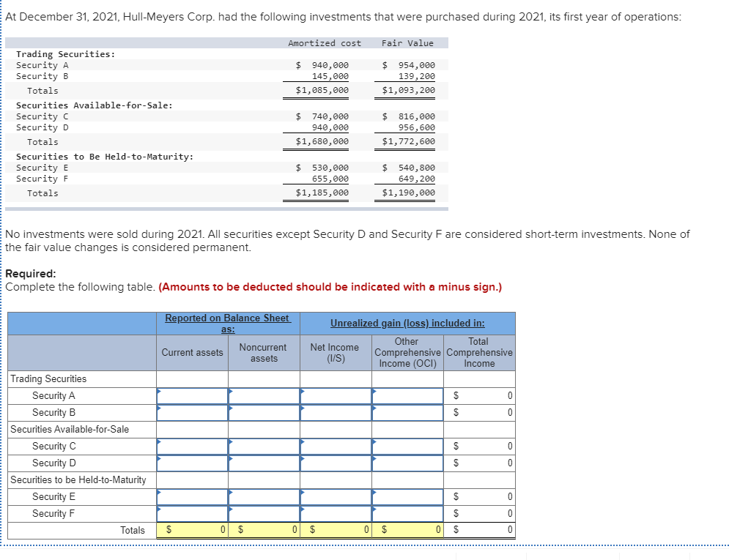Click Security B Noncurrent assets input cell
The height and width of the screenshot is (560, 729).
click(x=264, y=412)
